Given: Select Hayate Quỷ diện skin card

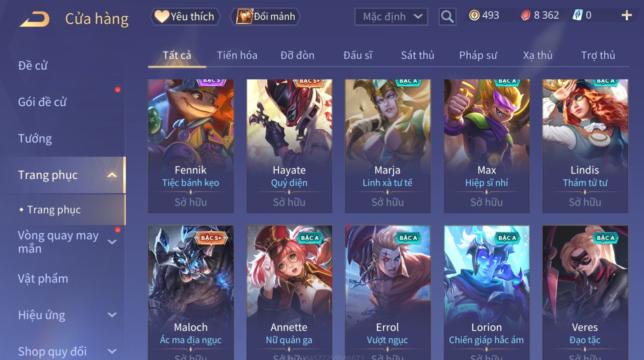Looking at the screenshot, I should tap(289, 146).
